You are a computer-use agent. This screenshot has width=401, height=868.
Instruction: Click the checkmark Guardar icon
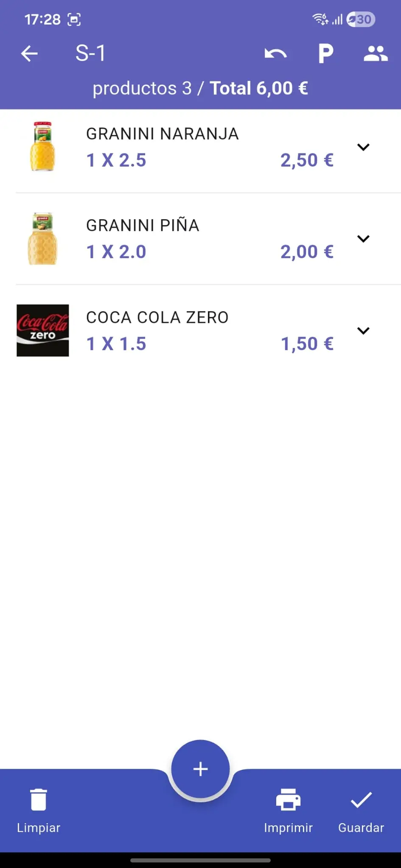361,800
